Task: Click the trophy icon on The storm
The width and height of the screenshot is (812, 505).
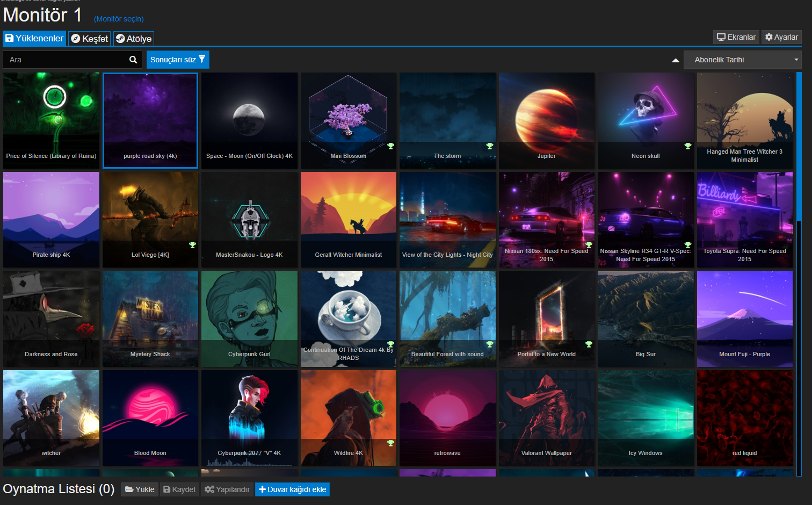Action: click(x=490, y=146)
